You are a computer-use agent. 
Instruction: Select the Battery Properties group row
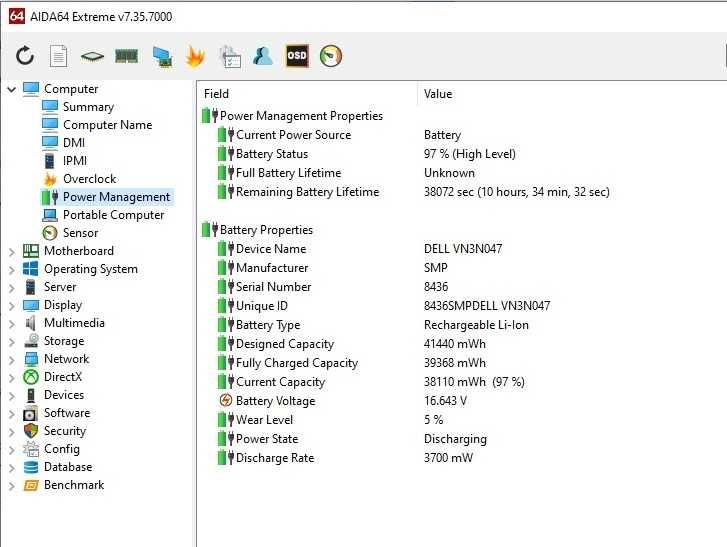(258, 230)
